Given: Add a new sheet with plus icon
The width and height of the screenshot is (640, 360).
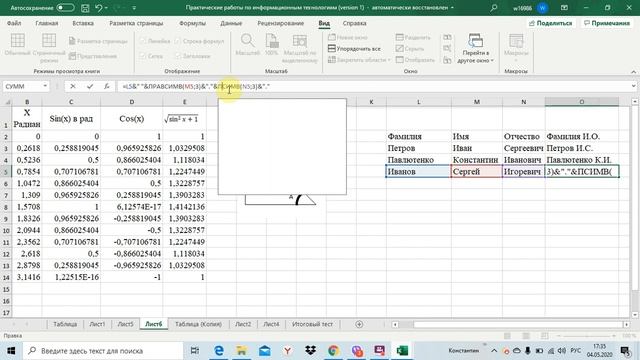Looking at the screenshot, I should tap(359, 324).
